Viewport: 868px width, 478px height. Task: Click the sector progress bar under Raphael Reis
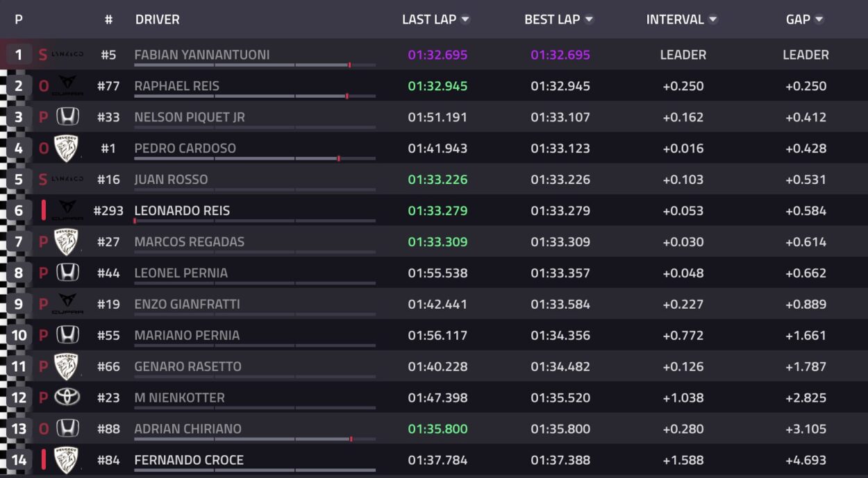click(x=255, y=96)
